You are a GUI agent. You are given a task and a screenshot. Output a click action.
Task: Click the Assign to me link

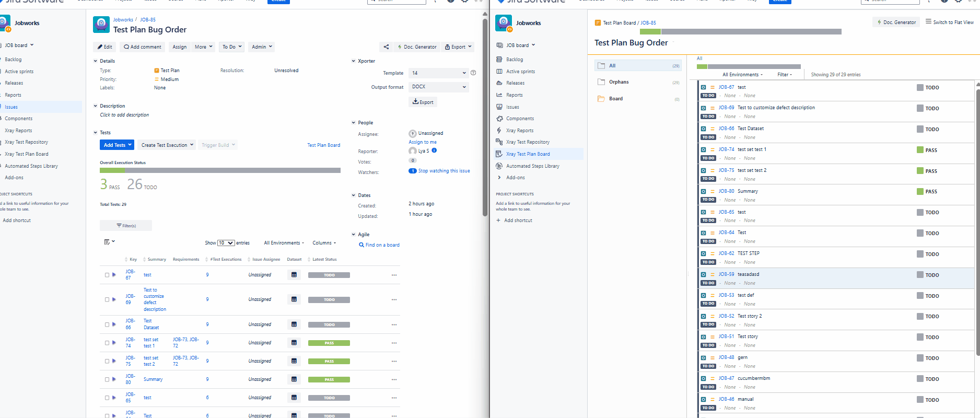point(422,142)
